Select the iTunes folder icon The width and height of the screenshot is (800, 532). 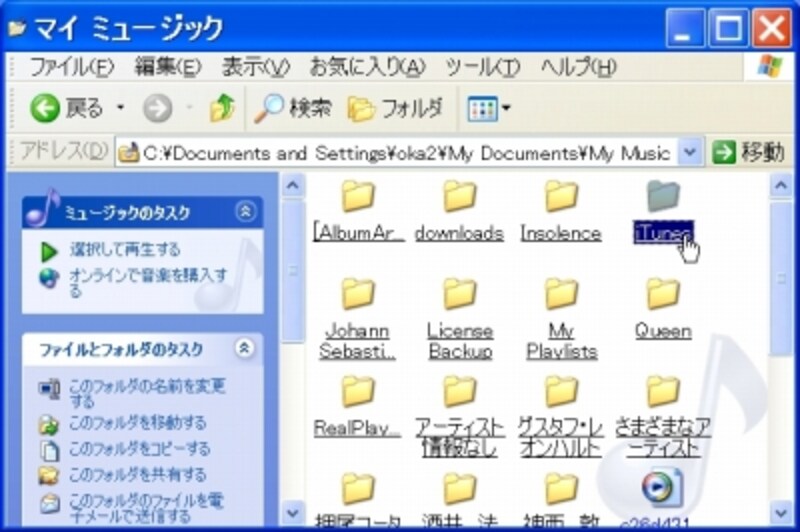pos(663,196)
